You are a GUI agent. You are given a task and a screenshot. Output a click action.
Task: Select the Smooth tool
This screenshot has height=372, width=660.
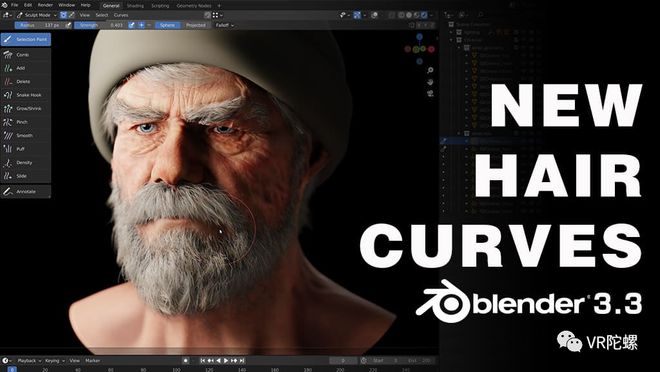(x=25, y=135)
